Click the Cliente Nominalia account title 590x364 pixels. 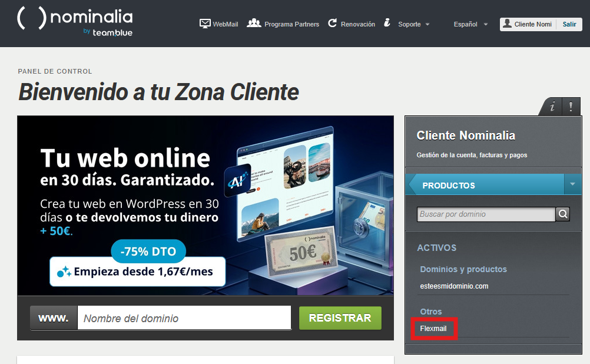466,135
